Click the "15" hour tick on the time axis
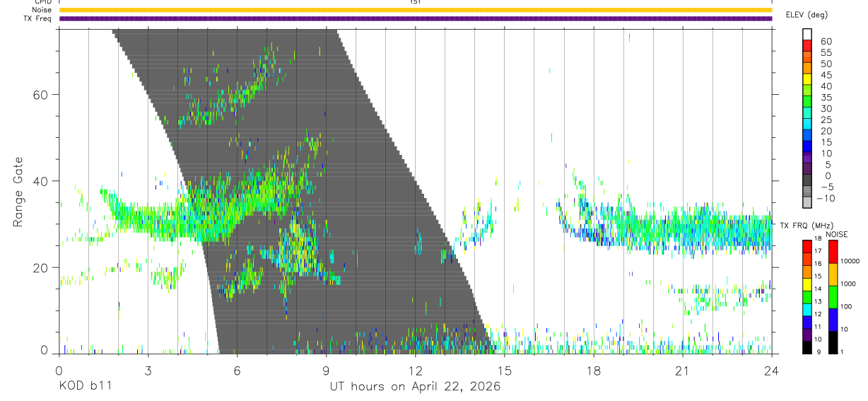The width and height of the screenshot is (868, 401). click(505, 371)
